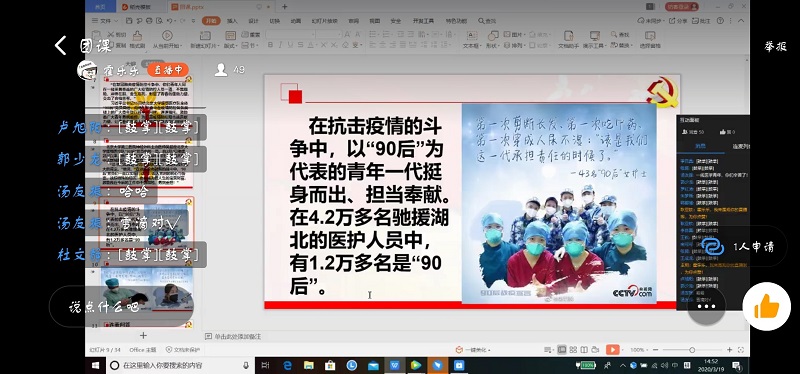
Task: Click the orange slideshow play button in status bar
Action: click(x=613, y=350)
